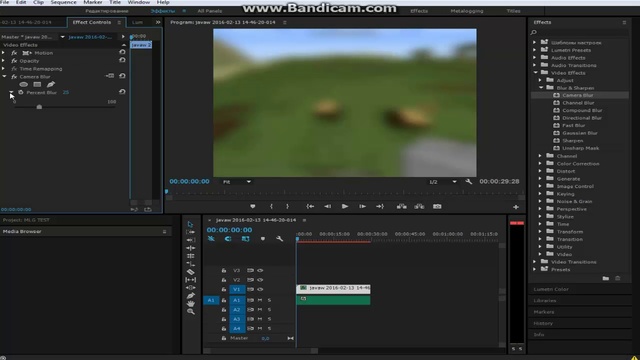640x360 pixels.
Task: Choose free draw bezier mask pen
Action: (x=51, y=84)
